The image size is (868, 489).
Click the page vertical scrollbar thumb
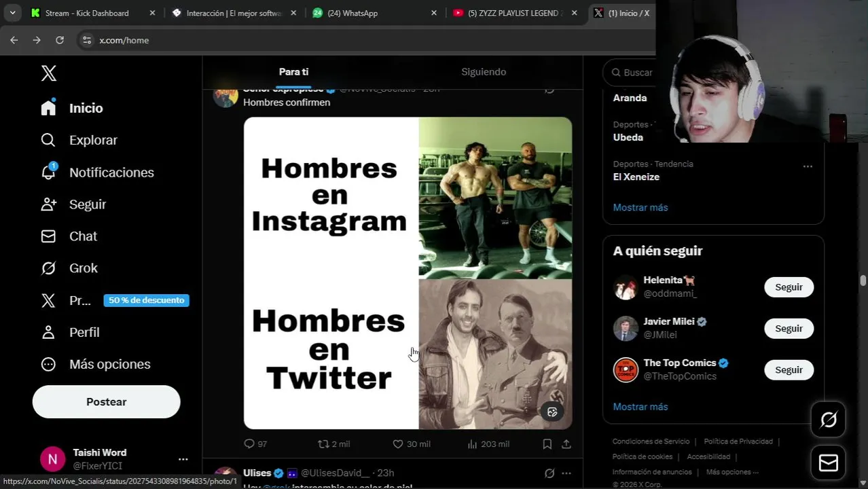(863, 280)
